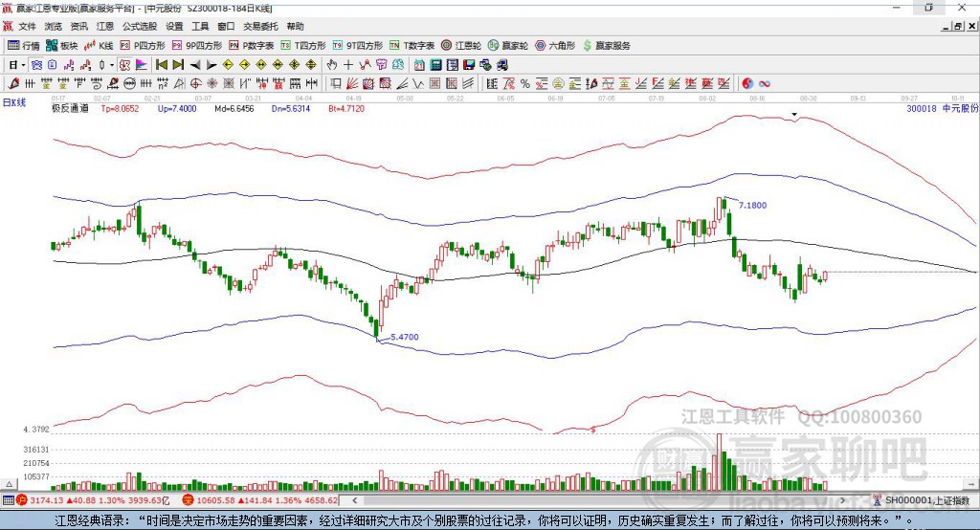This screenshot has height=530, width=980.
Task: Select the crosshair cursor tool
Action: 348,65
